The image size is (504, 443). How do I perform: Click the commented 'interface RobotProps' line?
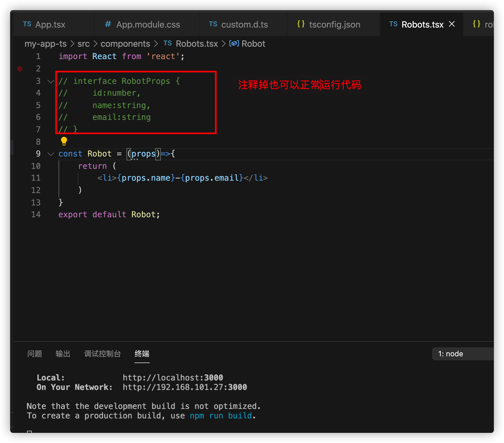click(x=119, y=81)
